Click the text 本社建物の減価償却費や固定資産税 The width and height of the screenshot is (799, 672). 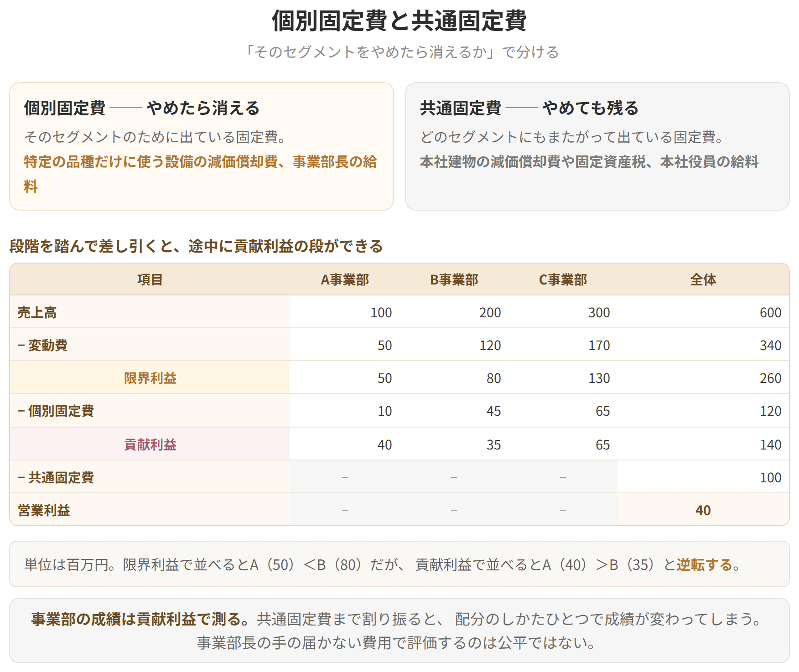pyautogui.click(x=532, y=162)
